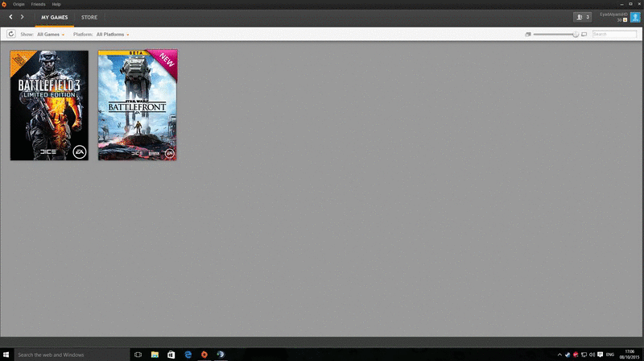The width and height of the screenshot is (644, 361).
Task: Refresh the game library
Action: pyautogui.click(x=11, y=34)
